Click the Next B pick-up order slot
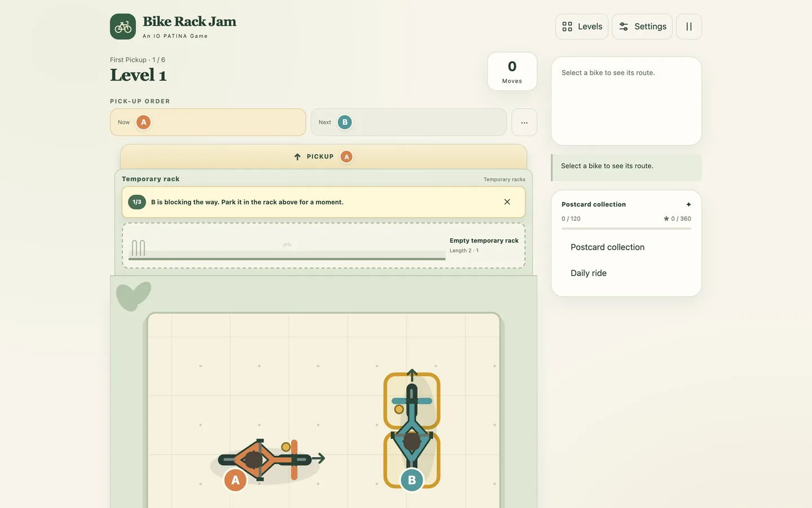 (409, 122)
